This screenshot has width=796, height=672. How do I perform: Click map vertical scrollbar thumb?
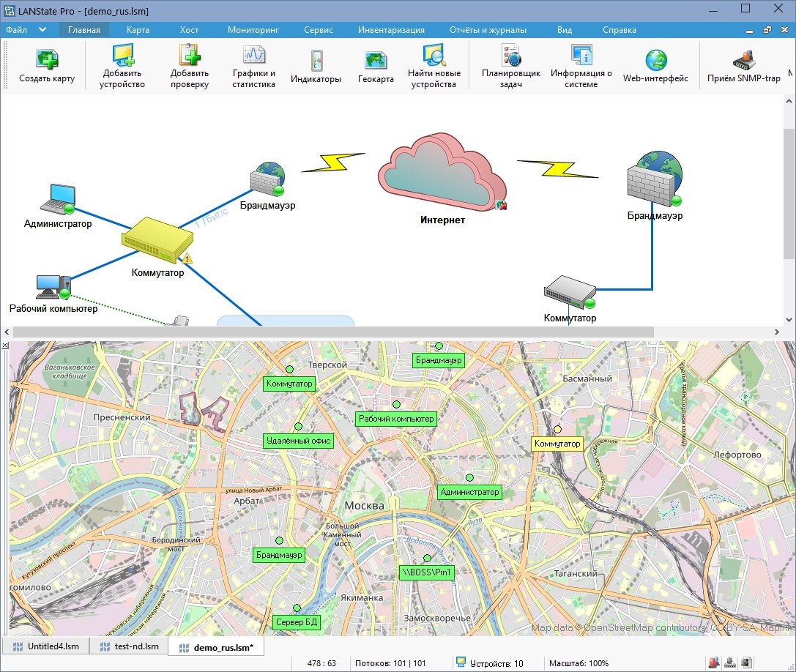click(789, 195)
